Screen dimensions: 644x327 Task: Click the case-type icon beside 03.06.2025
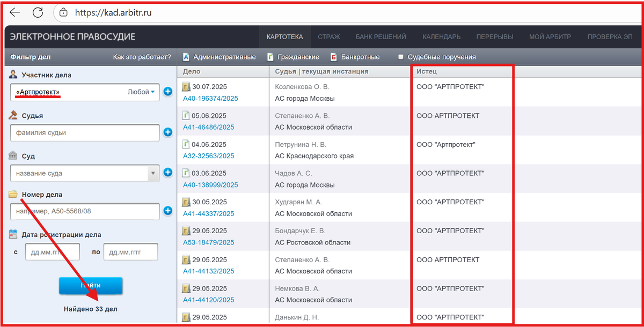click(x=186, y=173)
